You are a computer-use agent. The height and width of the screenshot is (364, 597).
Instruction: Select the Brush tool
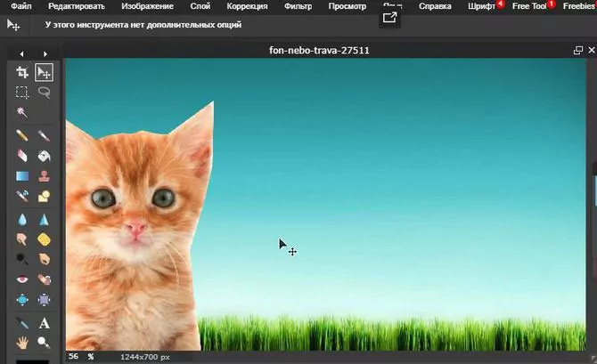(45, 135)
